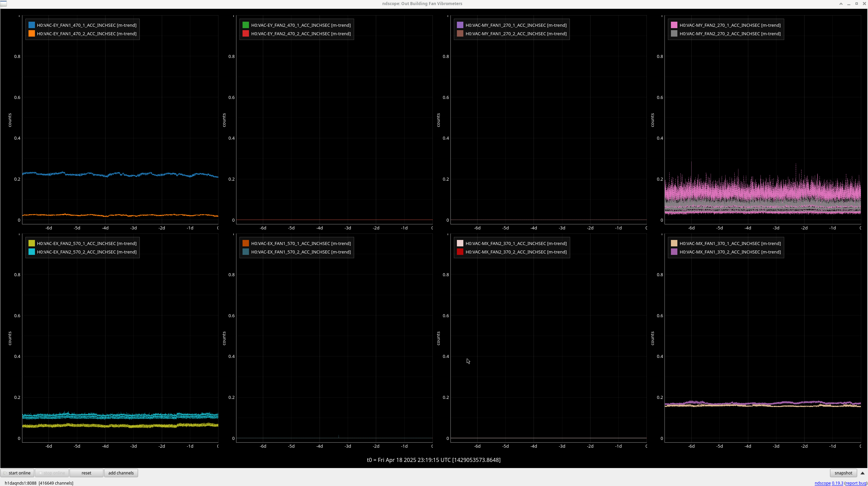This screenshot has height=486, width=868.
Task: Select H0:VAC-MY_FAN1_270_1_ACC_INCHSEC legend label
Action: [x=516, y=25]
